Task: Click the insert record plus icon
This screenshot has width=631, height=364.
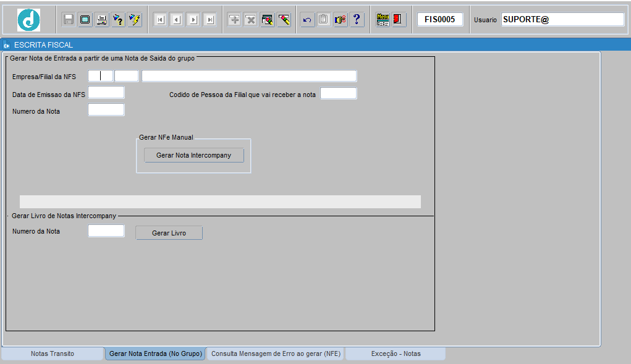Action: [234, 20]
